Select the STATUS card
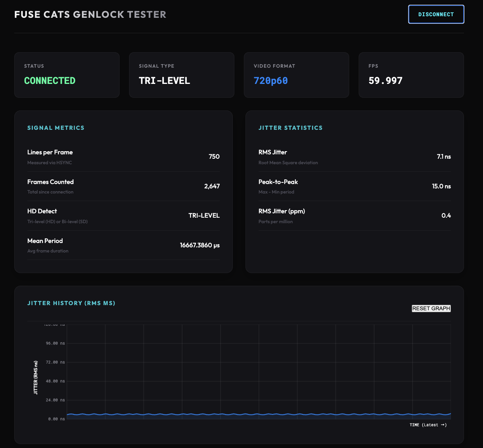 pyautogui.click(x=67, y=75)
